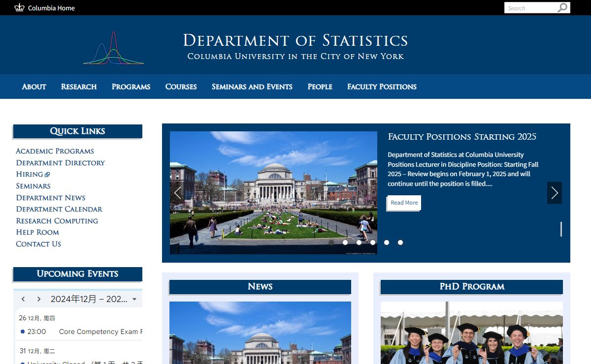This screenshot has width=591, height=364.
Task: Click the Columbia crown logo icon
Action: tap(19, 7)
